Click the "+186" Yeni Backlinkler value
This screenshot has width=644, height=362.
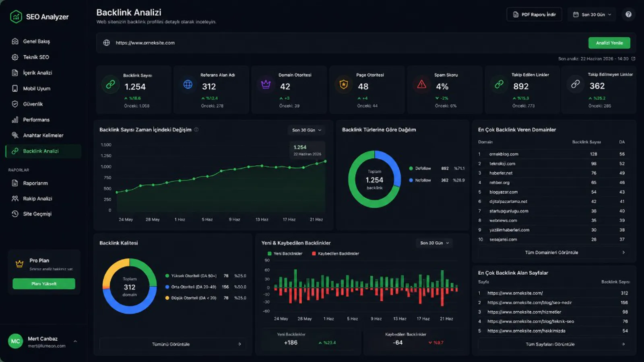pyautogui.click(x=291, y=343)
